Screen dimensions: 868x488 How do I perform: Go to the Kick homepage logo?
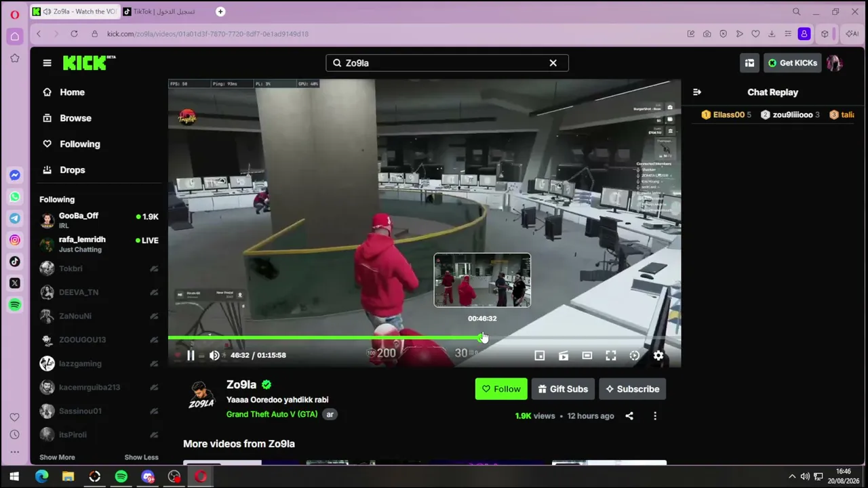coord(89,62)
